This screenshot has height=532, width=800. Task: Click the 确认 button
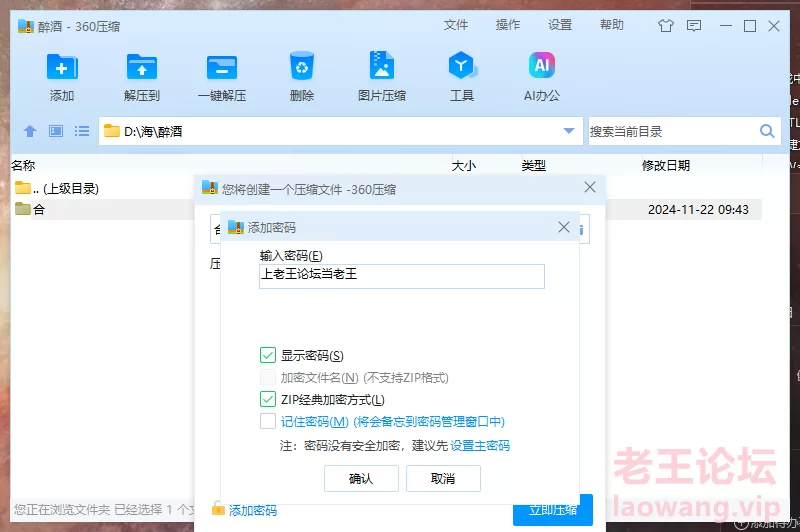coord(361,479)
